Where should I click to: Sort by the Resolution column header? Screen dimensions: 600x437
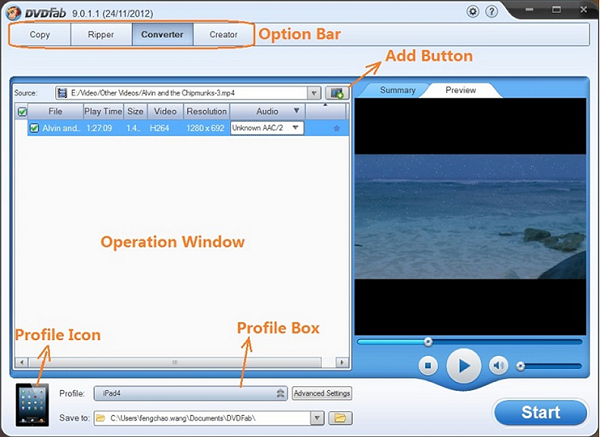(207, 111)
